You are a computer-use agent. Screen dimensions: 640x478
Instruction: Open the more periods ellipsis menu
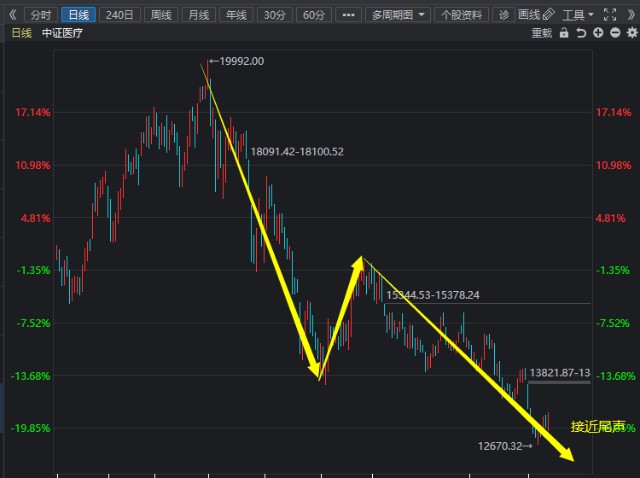click(347, 15)
